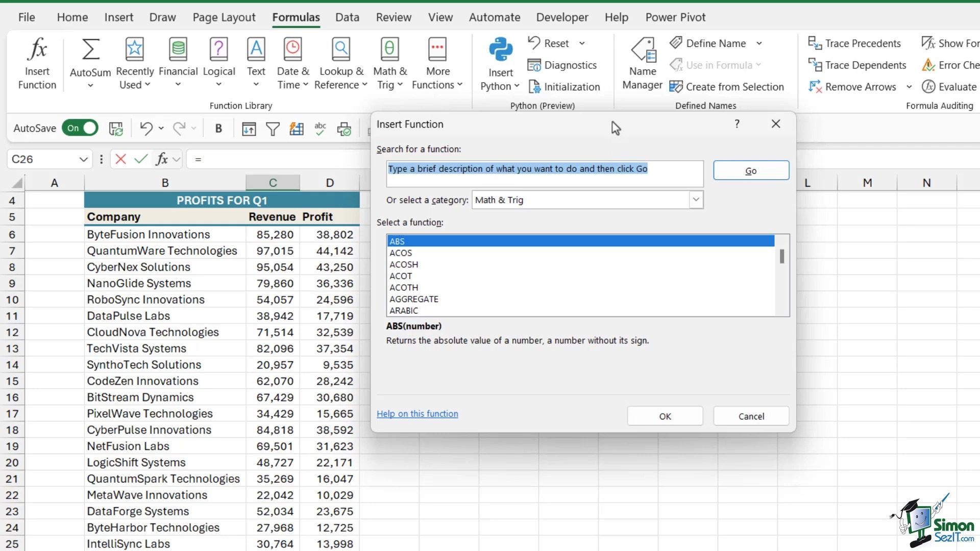
Task: Click the column C header
Action: click(x=273, y=183)
